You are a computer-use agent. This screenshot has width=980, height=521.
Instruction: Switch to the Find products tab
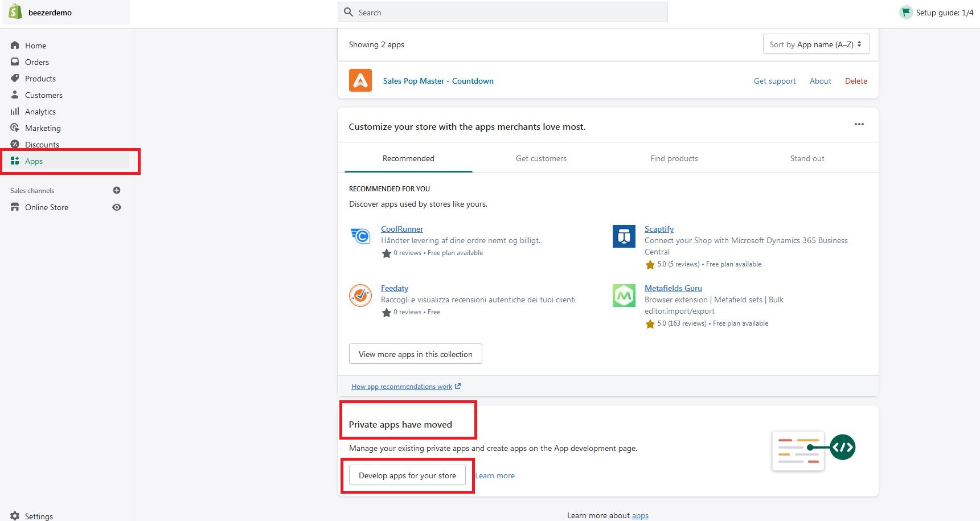tap(674, 158)
